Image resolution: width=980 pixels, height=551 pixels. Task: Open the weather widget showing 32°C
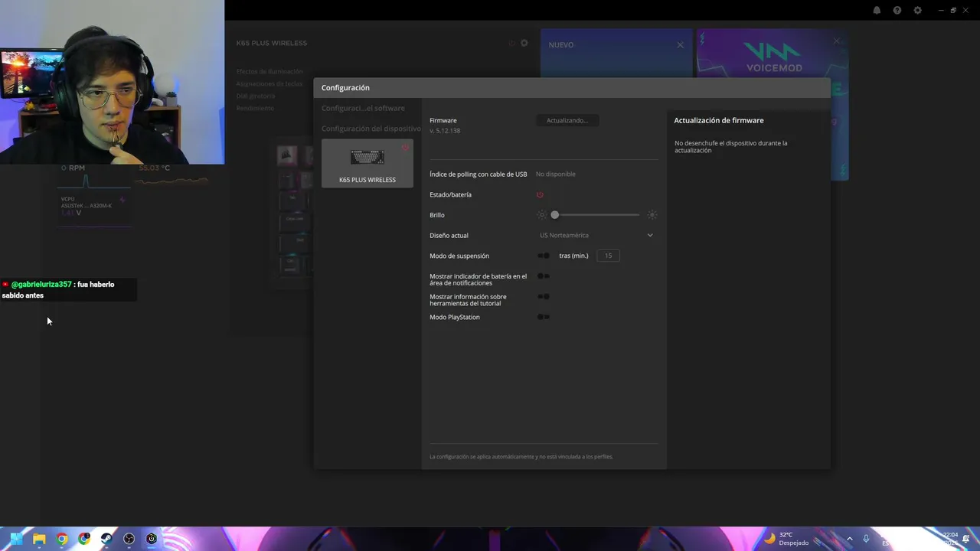(786, 539)
